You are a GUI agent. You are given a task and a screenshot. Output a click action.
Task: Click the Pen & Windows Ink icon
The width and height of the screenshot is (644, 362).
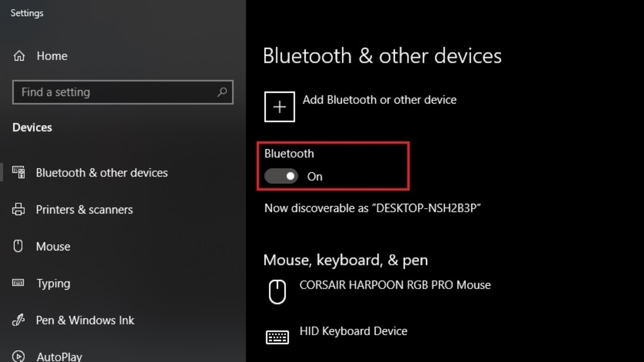coord(19,320)
